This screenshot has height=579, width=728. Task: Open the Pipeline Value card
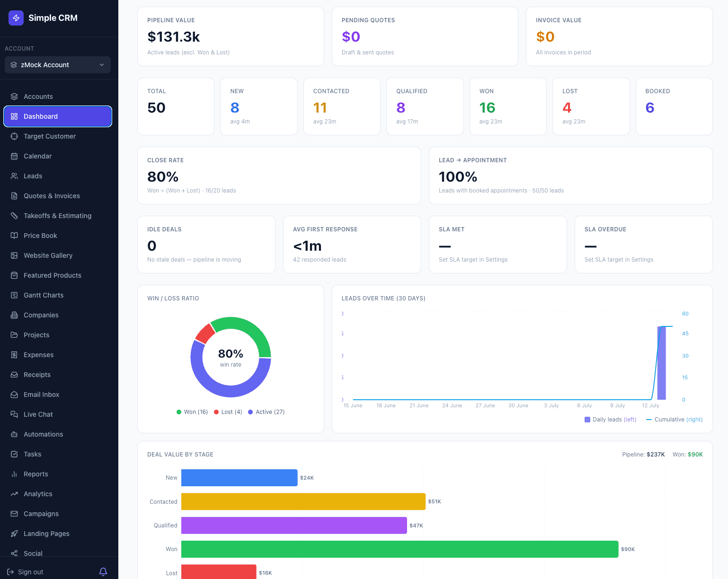[x=231, y=36]
